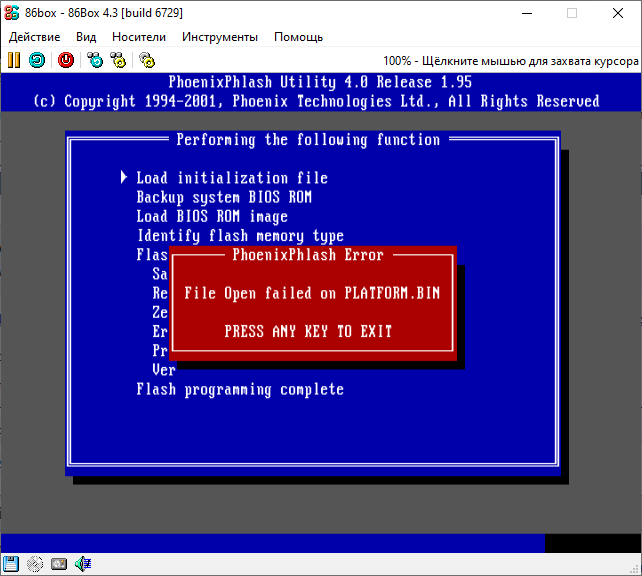Click 'Flash programming complete' line
The width and height of the screenshot is (642, 576).
pos(240,389)
